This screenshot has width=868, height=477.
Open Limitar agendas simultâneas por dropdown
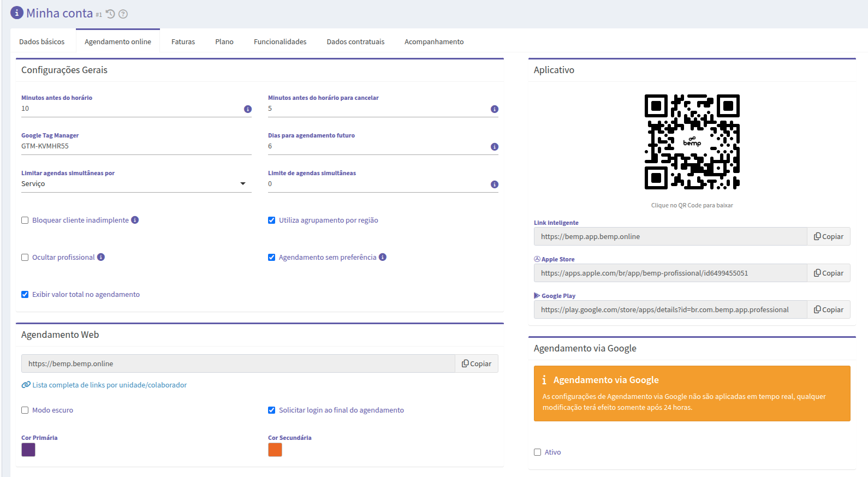(136, 184)
